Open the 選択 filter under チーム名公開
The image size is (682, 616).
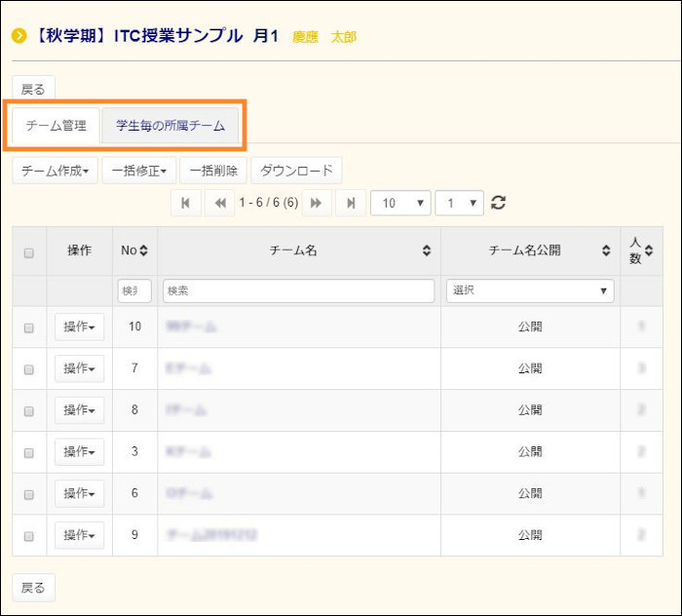[530, 290]
